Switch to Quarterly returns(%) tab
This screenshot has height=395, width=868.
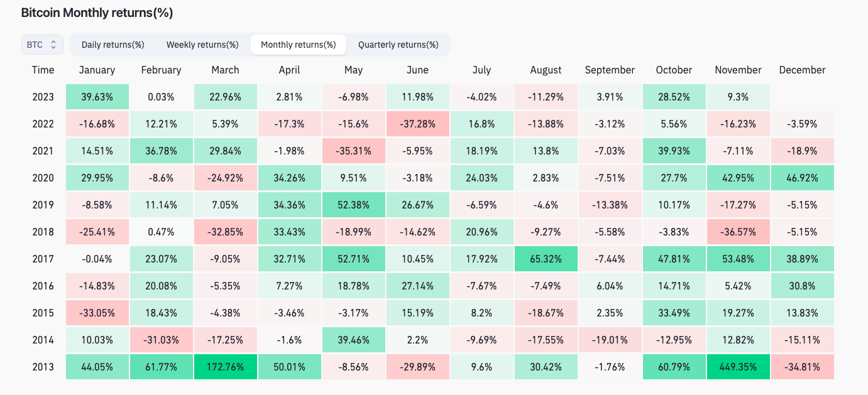click(x=398, y=45)
